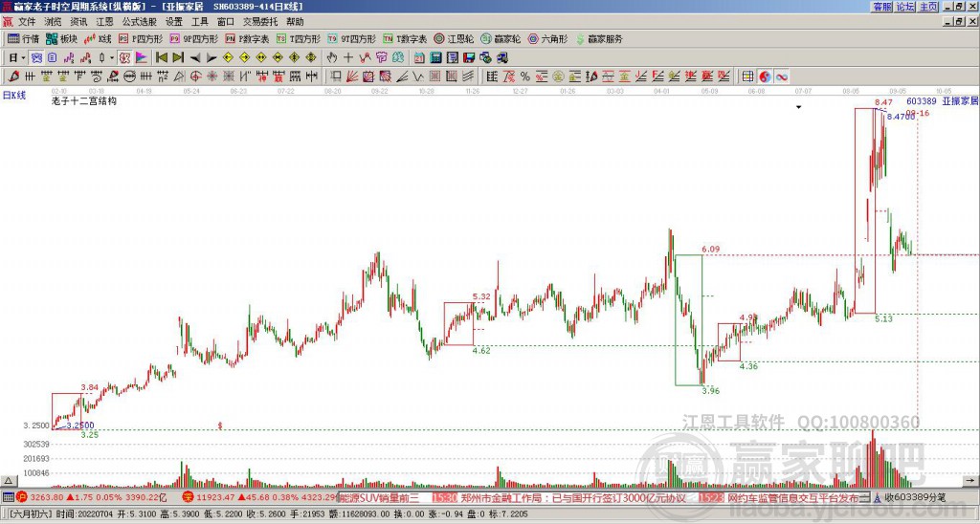Click the yellow diamond left-arrow icon
Viewport: 980px width, 524px height.
tap(228, 58)
